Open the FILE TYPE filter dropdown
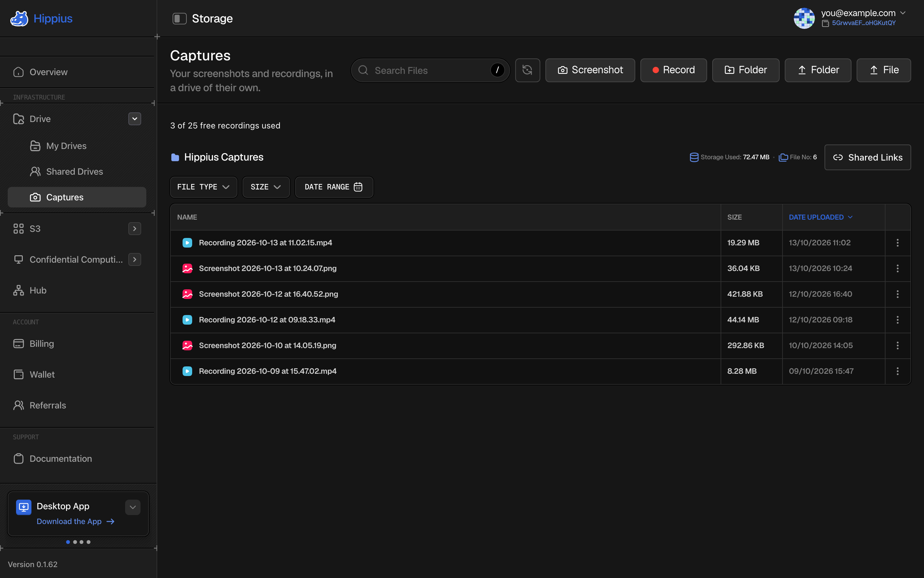This screenshot has height=578, width=924. click(x=203, y=187)
